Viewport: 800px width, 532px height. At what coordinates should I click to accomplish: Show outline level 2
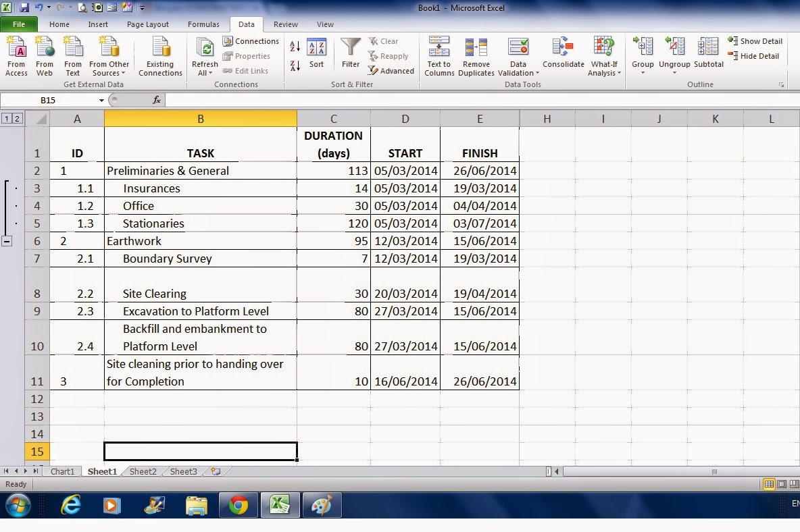pos(17,119)
